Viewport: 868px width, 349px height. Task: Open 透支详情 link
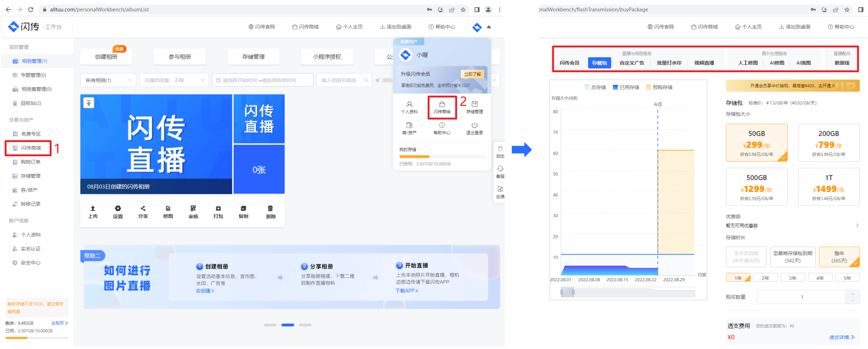[x=842, y=337]
